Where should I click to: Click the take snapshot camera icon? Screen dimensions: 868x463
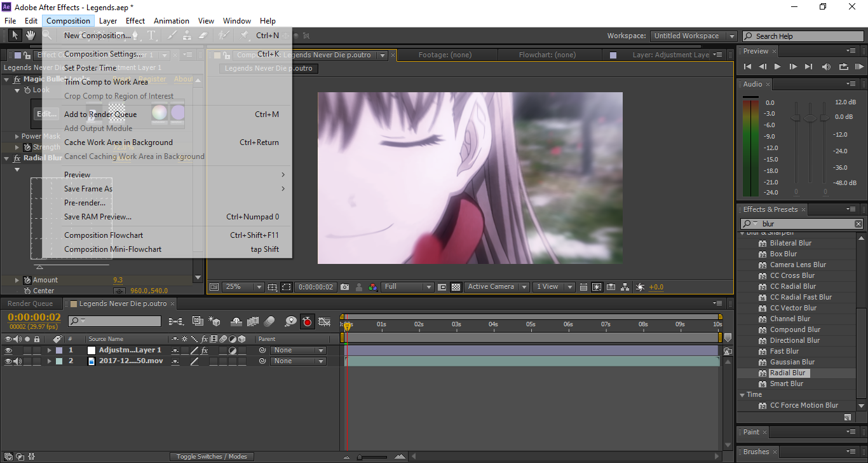click(344, 287)
